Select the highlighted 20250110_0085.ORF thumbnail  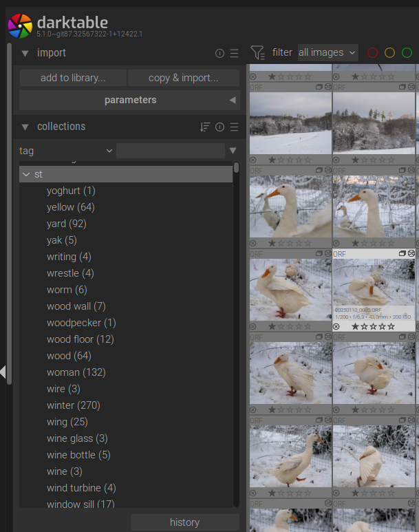pos(374,290)
